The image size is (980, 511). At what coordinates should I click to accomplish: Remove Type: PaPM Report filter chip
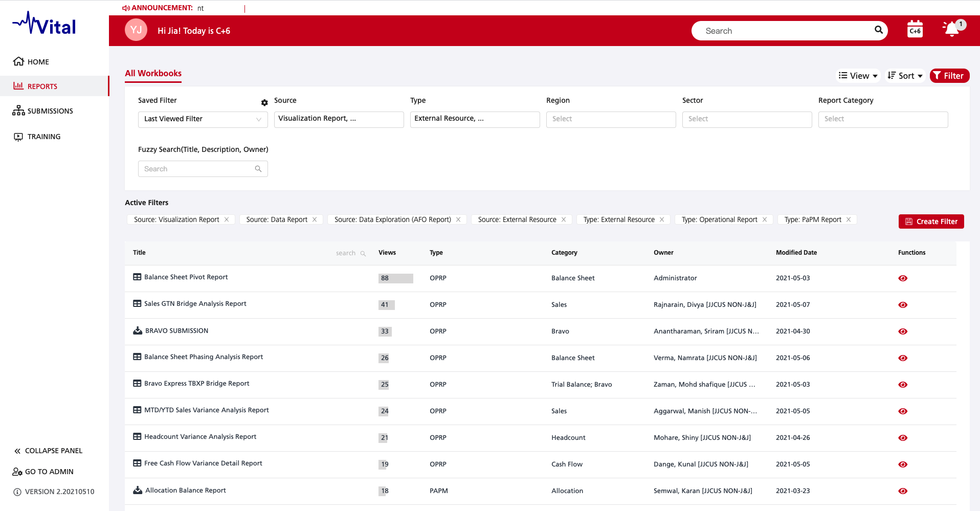click(x=849, y=219)
